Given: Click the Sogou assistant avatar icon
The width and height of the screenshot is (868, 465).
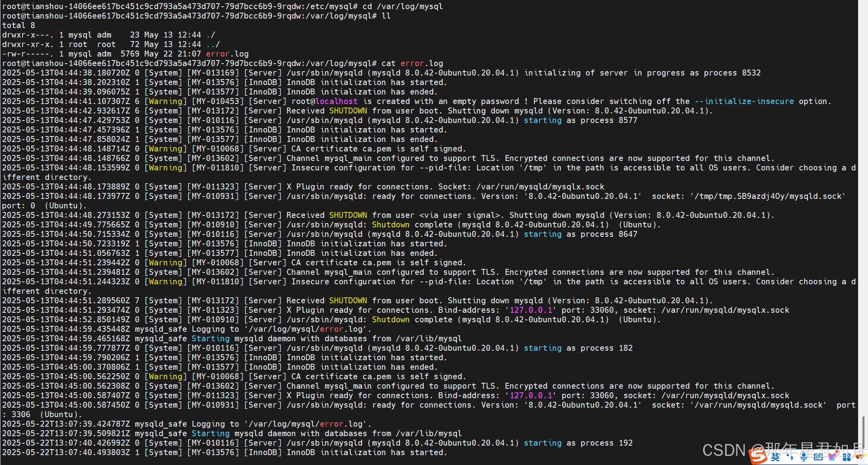Looking at the screenshot, I should 860,457.
